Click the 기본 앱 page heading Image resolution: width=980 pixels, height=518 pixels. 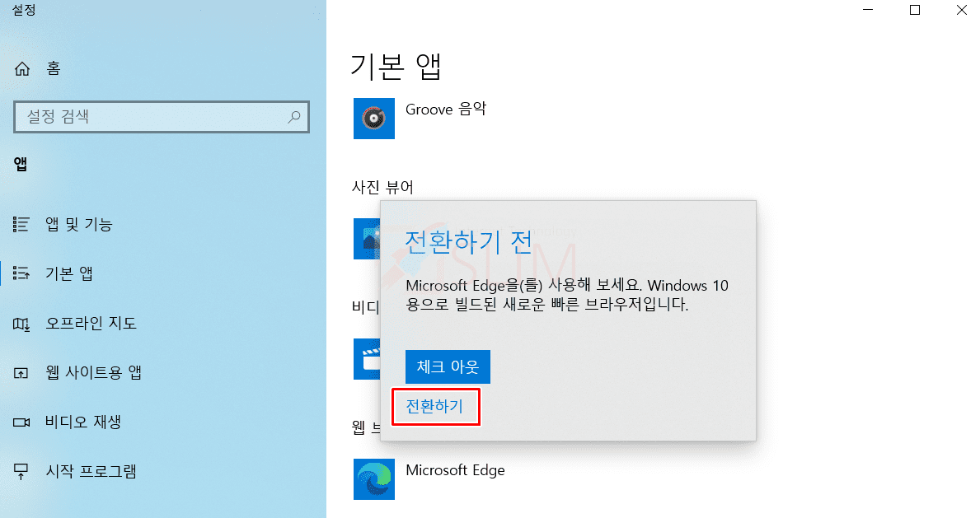coord(396,66)
